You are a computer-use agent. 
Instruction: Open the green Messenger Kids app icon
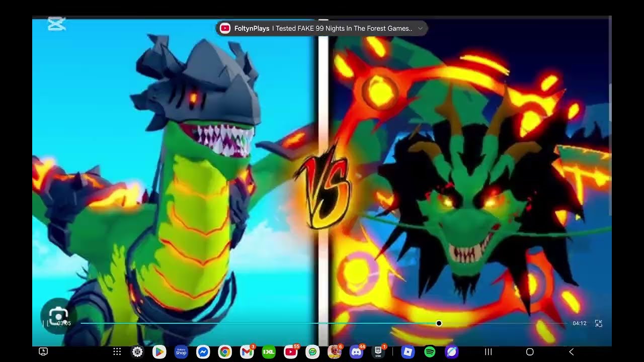312,352
